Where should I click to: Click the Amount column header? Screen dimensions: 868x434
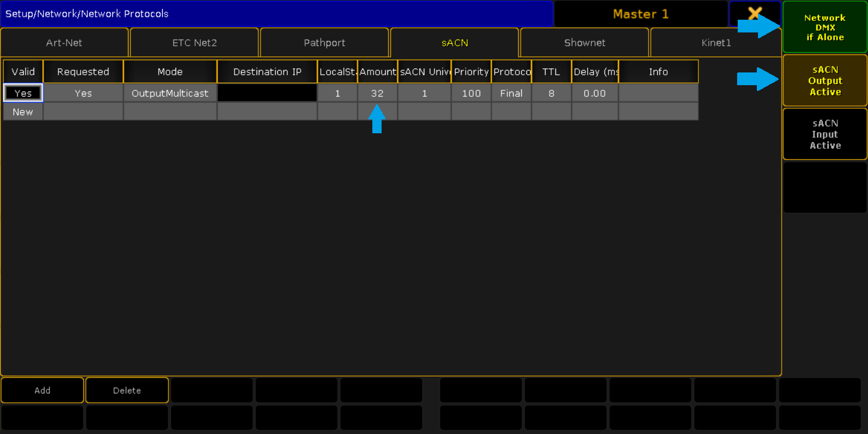[x=378, y=72]
